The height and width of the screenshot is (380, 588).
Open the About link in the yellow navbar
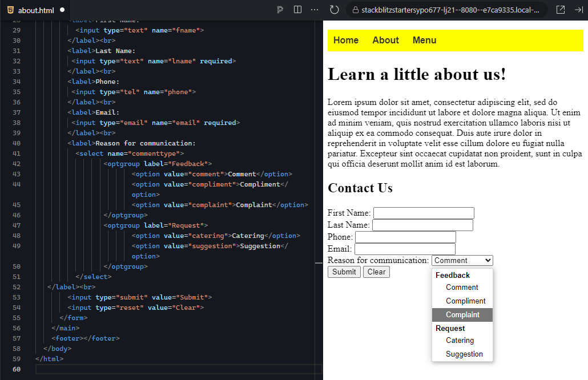tap(385, 40)
